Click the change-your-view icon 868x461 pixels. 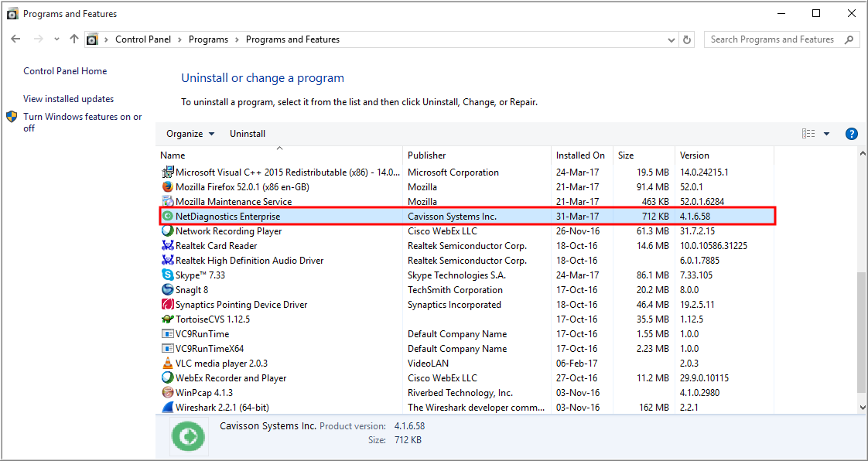point(808,133)
